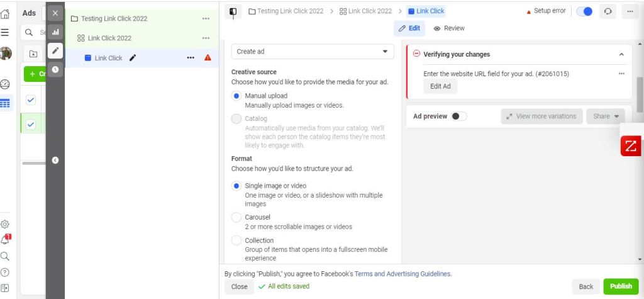Screen dimensions: 644x299
Task: Click the Edit Ad button
Action: click(440, 87)
